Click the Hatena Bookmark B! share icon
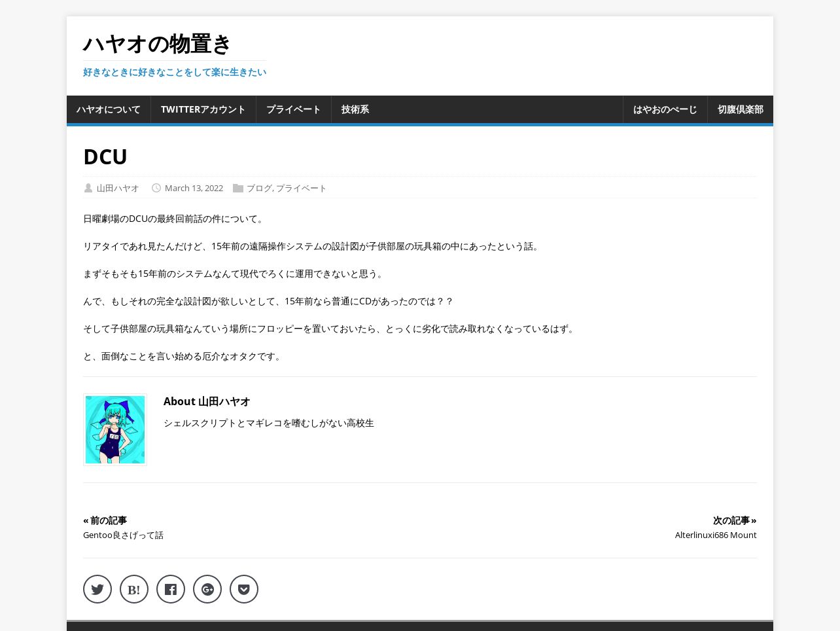The image size is (840, 631). click(x=134, y=589)
